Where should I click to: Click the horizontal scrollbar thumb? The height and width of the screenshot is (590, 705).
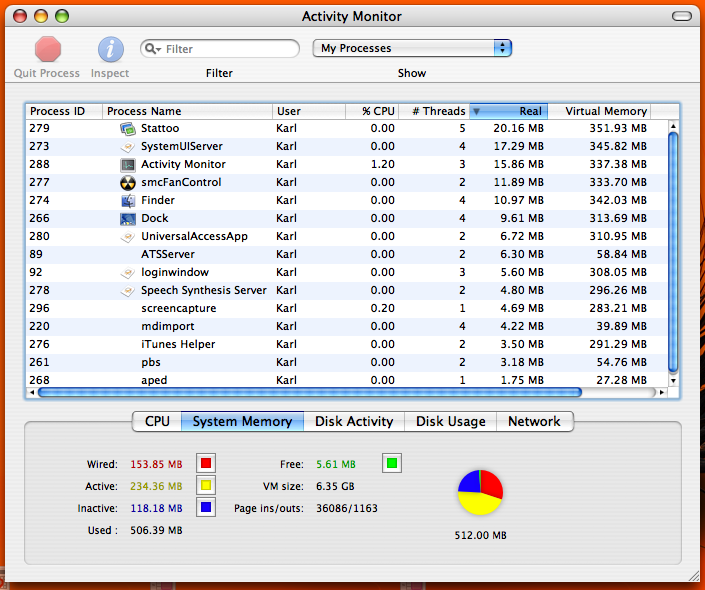point(310,393)
